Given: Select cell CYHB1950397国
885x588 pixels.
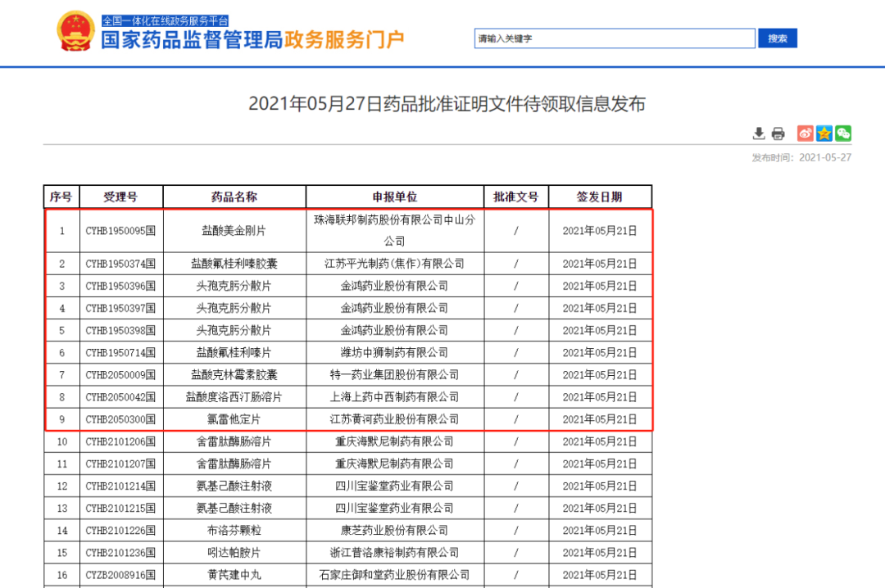Looking at the screenshot, I should 120,308.
